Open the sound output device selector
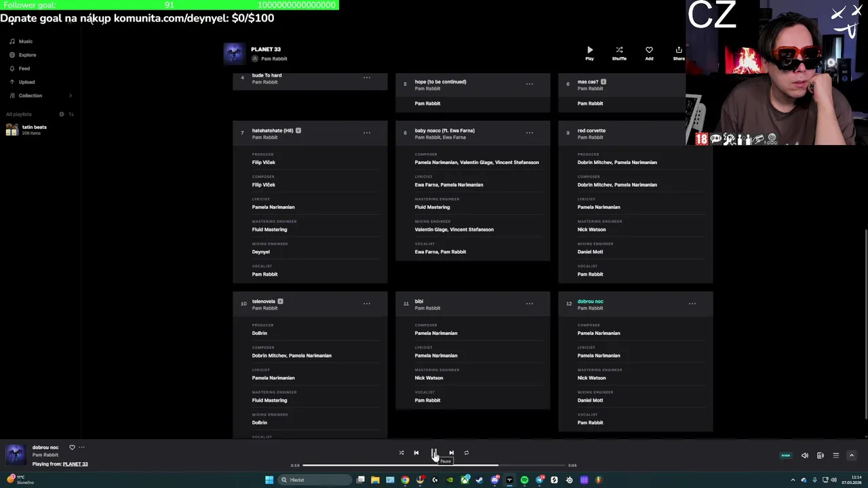Screen dimensions: 868x488 click(821, 455)
